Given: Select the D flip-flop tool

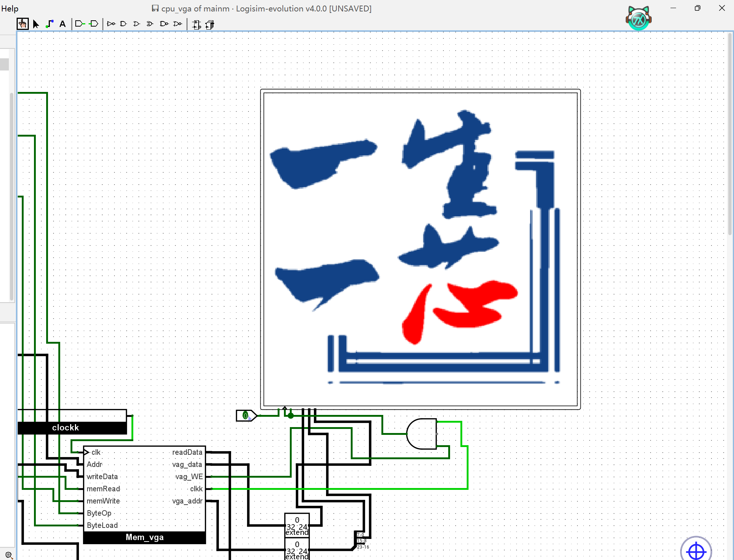Looking at the screenshot, I should [x=196, y=24].
